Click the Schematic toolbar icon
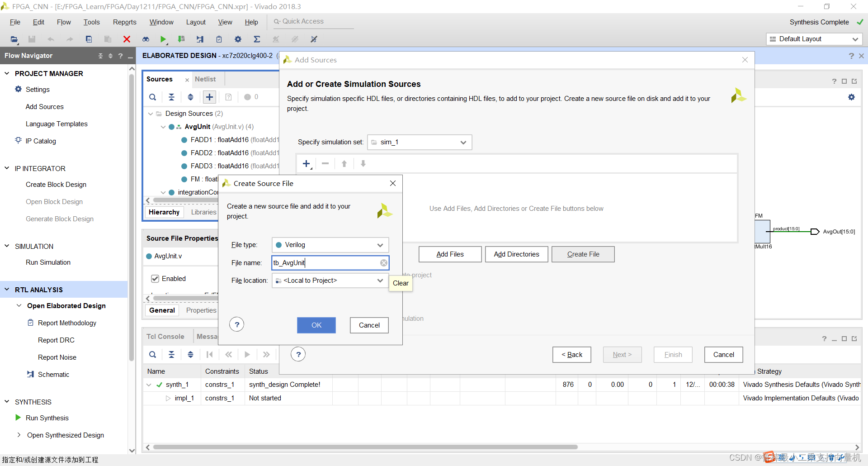The image size is (868, 466). (200, 39)
